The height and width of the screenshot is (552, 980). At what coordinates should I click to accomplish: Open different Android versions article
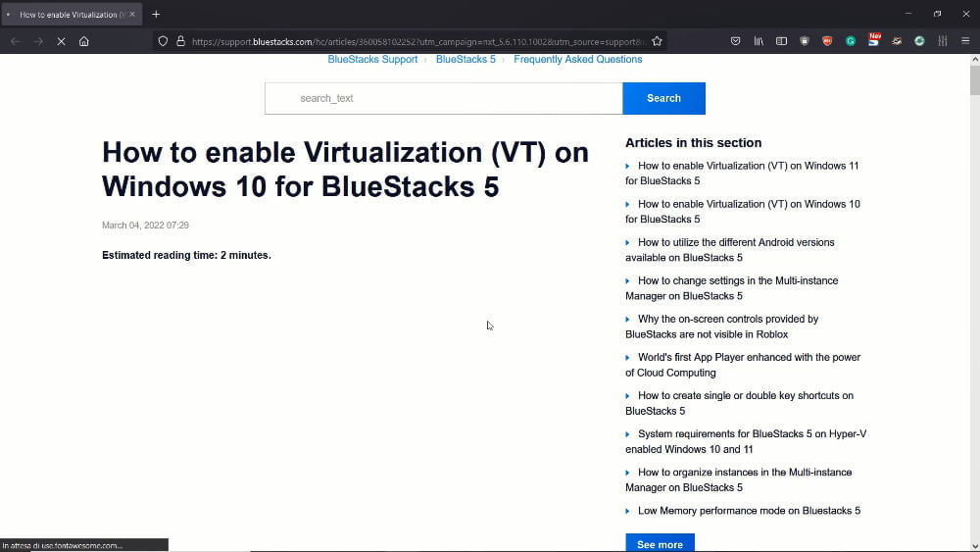click(x=729, y=249)
